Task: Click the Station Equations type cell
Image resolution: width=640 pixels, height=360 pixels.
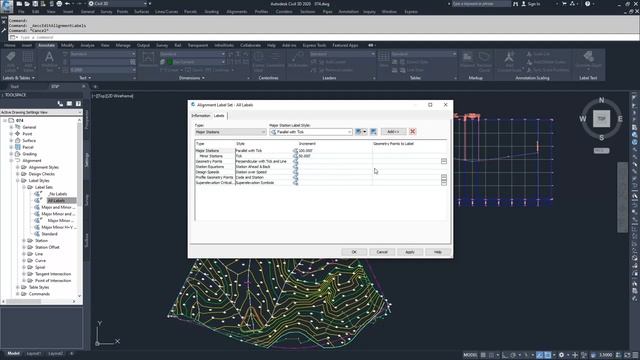Action: point(215,167)
